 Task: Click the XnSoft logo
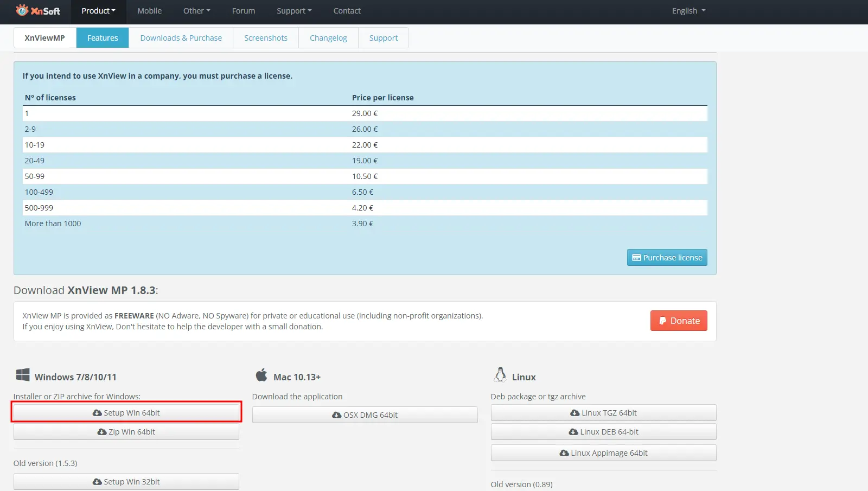click(x=38, y=10)
